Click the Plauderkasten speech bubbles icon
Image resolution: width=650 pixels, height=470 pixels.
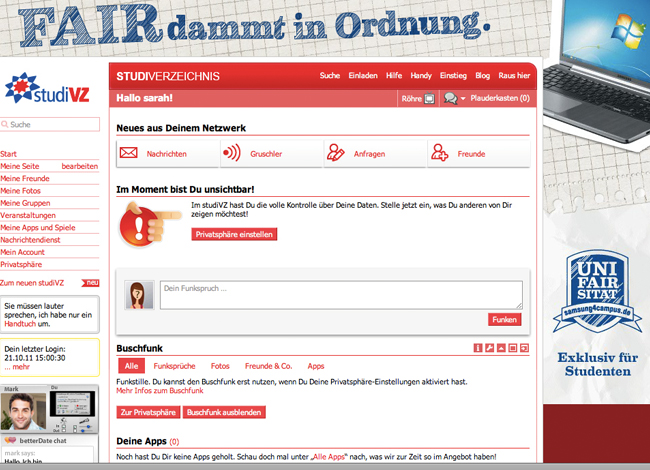pos(451,98)
